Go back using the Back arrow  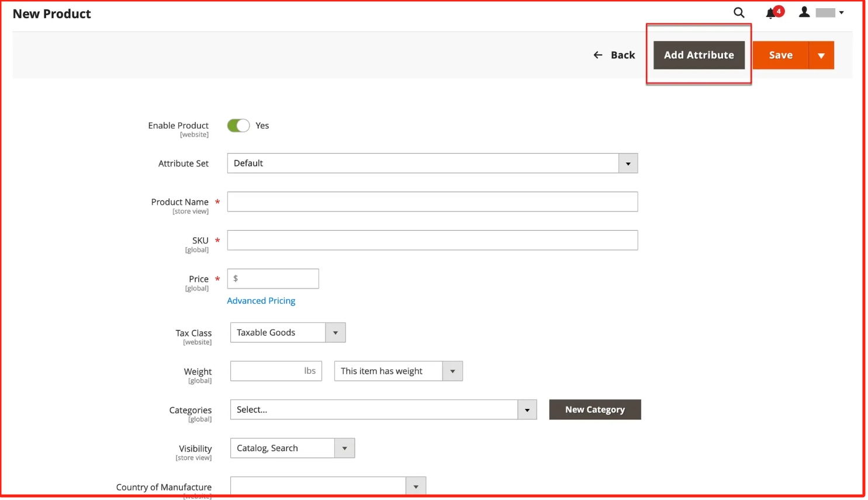614,55
